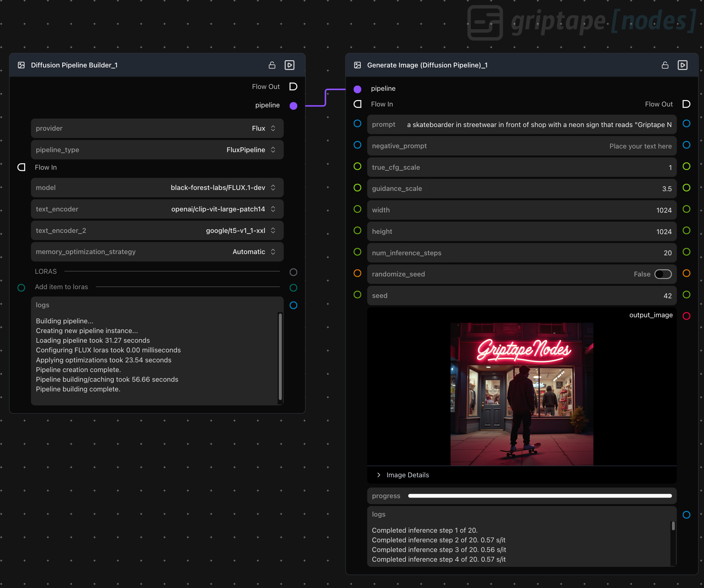Click the progress bar
The width and height of the screenshot is (704, 588).
pyautogui.click(x=540, y=496)
